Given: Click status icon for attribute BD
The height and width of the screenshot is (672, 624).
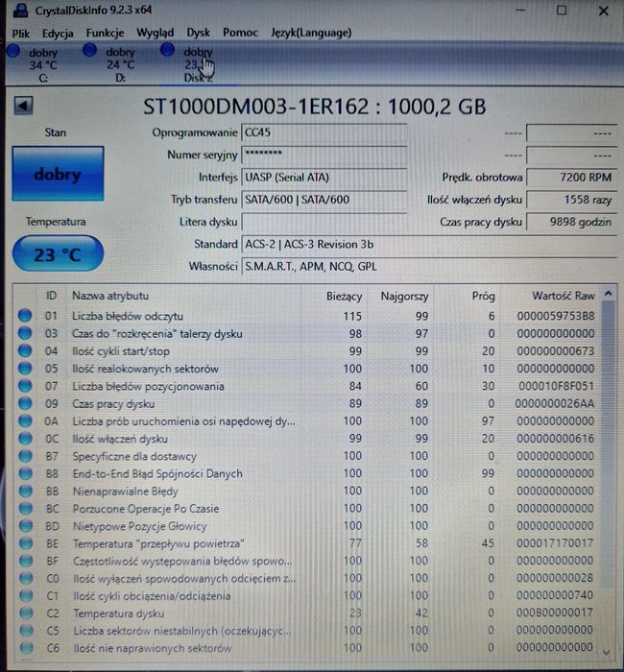Looking at the screenshot, I should (26, 526).
